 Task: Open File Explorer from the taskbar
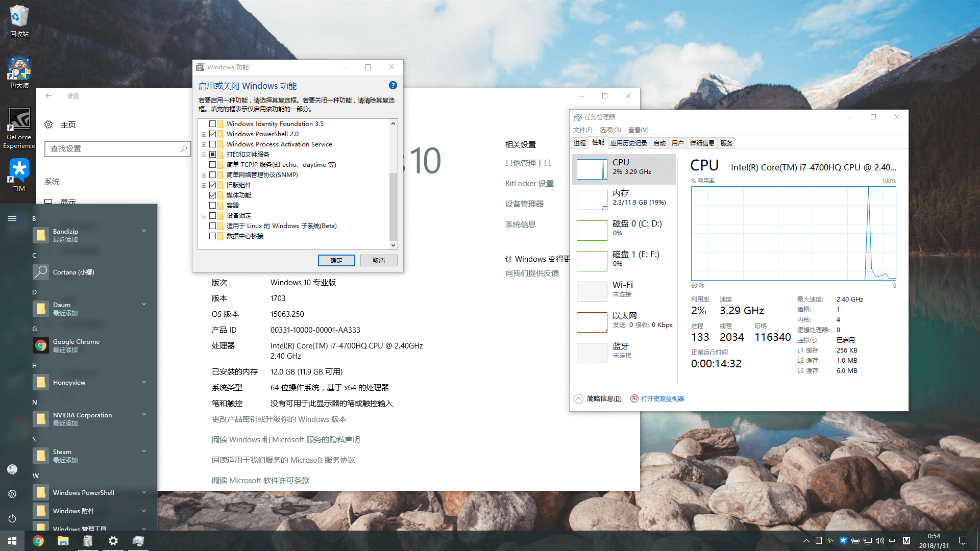[x=63, y=541]
